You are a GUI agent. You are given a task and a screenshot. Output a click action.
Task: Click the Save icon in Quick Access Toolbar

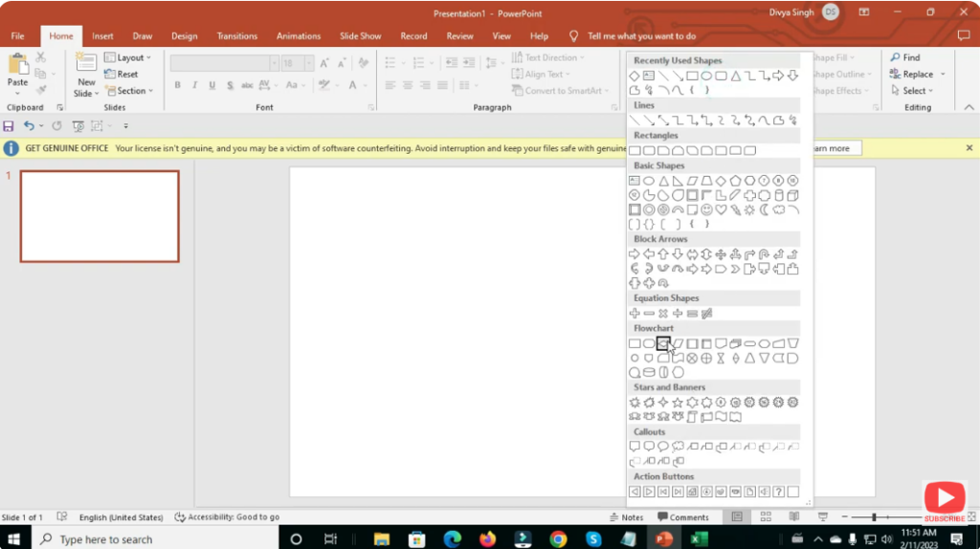(9, 126)
